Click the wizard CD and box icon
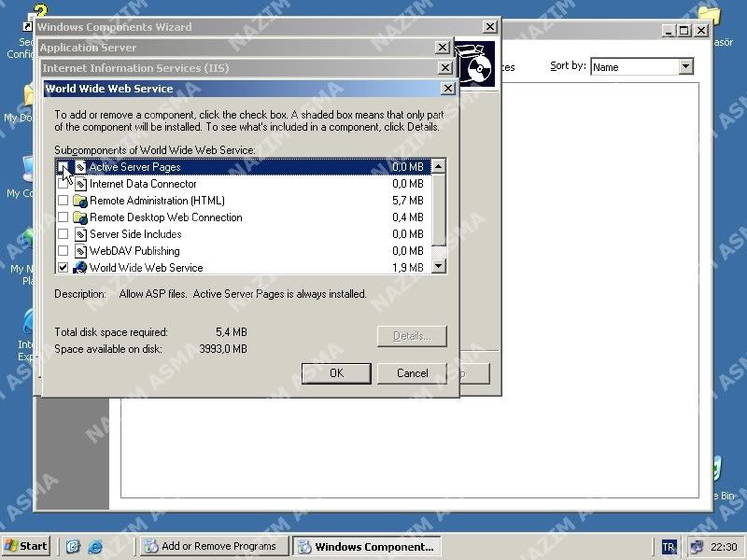This screenshot has width=747, height=560. (x=475, y=64)
